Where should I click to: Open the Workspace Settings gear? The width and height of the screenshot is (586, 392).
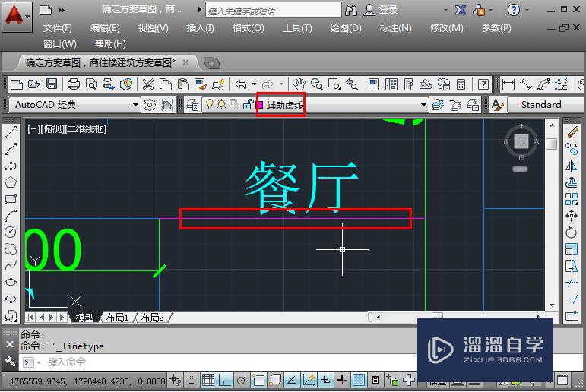(x=150, y=105)
